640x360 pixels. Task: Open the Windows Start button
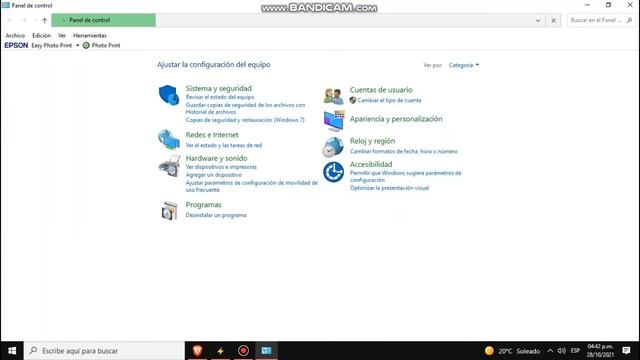tap(12, 351)
